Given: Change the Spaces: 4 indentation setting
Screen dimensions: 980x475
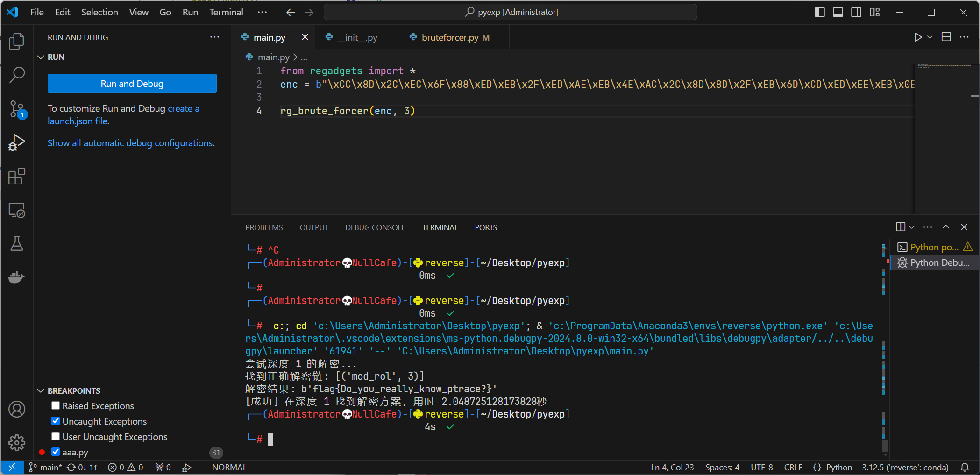Looking at the screenshot, I should [722, 468].
